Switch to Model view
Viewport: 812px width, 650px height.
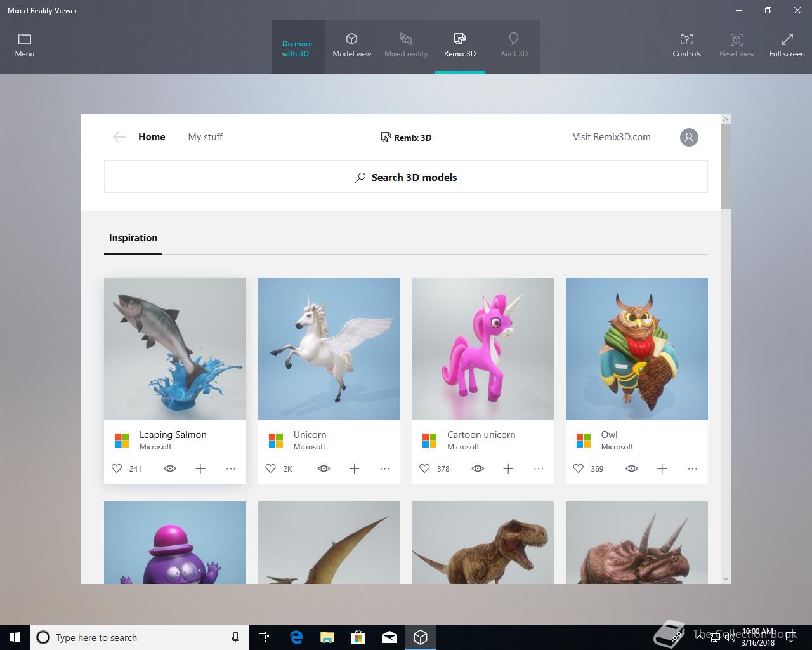(x=352, y=46)
